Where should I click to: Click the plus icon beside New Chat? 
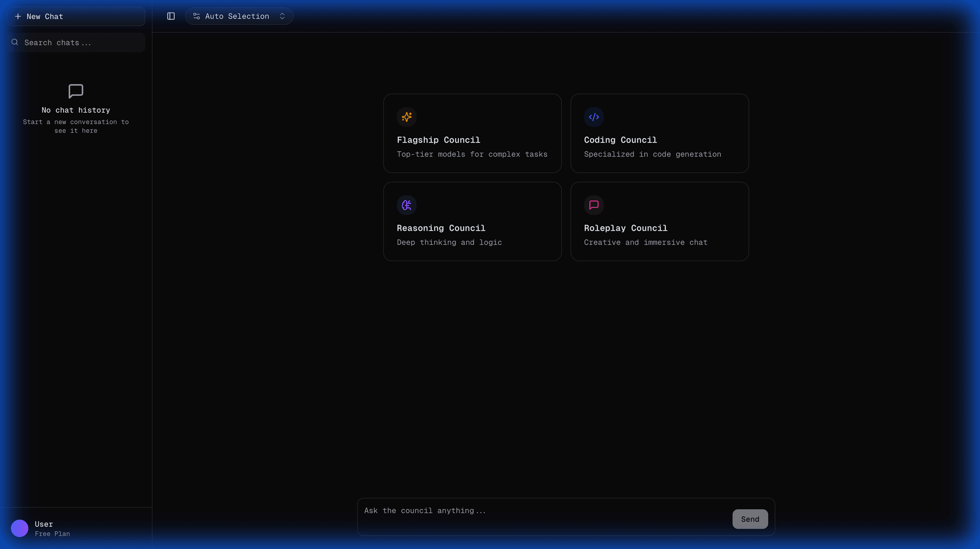18,16
